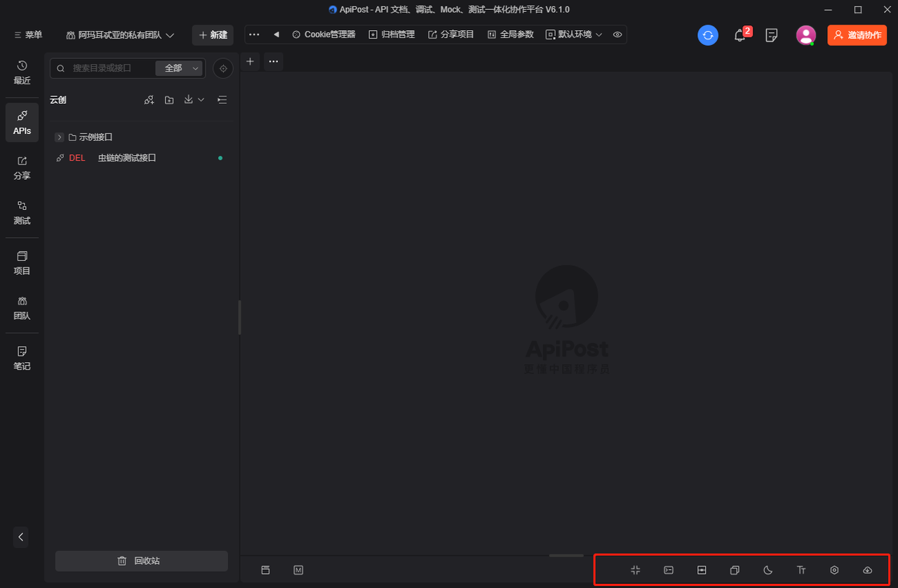
Task: Click the window-panel icon beside the M icon
Action: coord(265,570)
